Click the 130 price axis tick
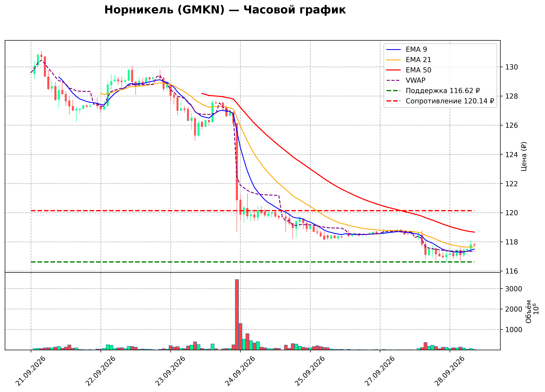 point(511,67)
